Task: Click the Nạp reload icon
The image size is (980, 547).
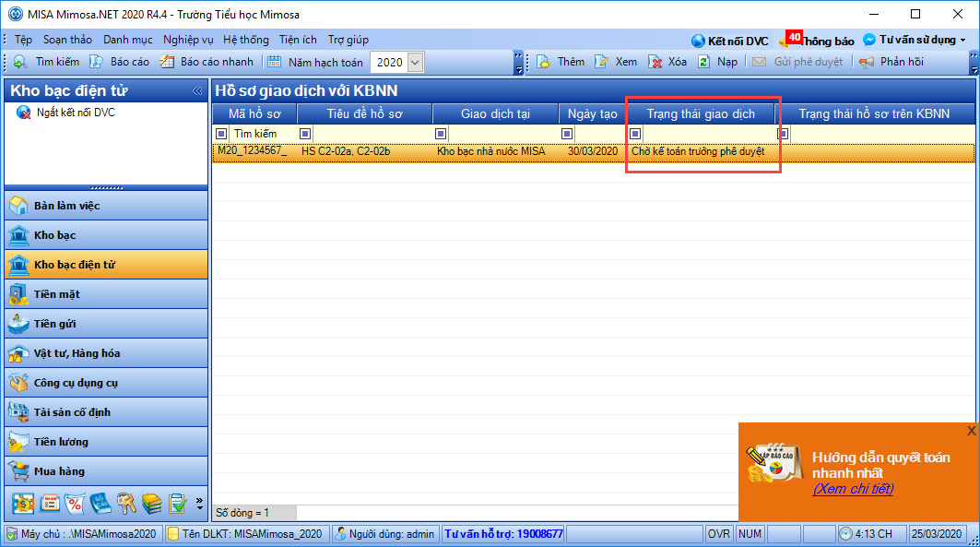Action: click(x=703, y=62)
